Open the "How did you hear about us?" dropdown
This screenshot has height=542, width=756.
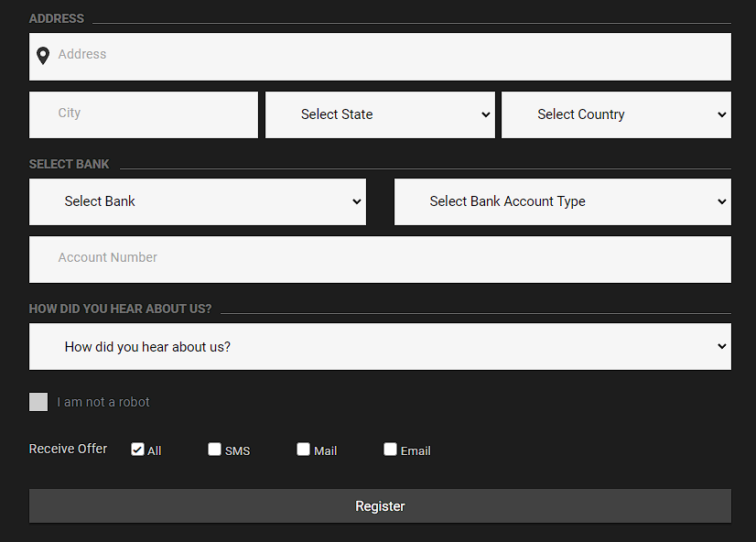point(380,346)
